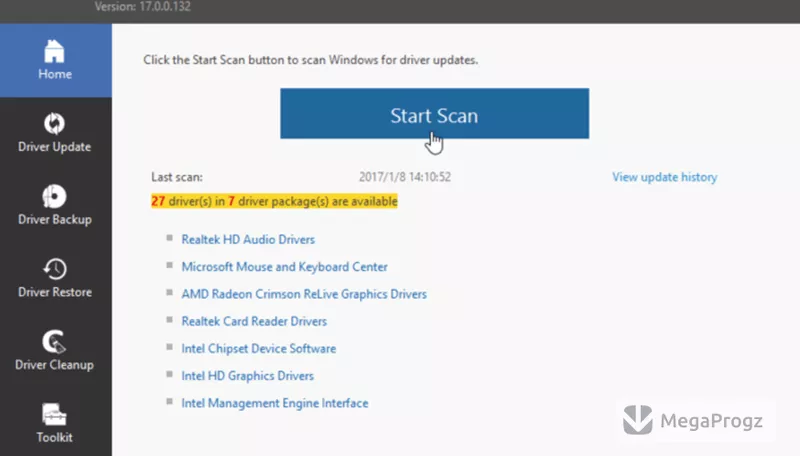Select Realtek Card Reader Drivers link

(x=254, y=321)
